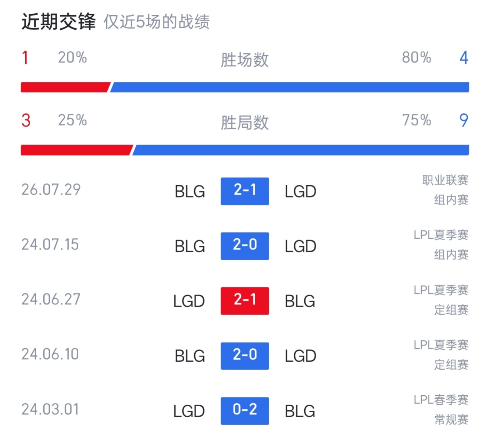Select the 24.06.10 match date
This screenshot has width=482, height=448.
(50, 354)
